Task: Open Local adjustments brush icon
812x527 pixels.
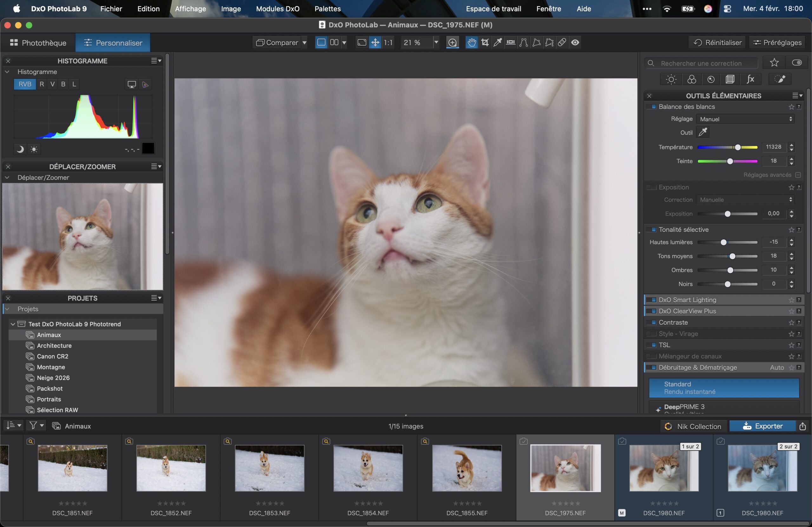Action: pos(780,80)
